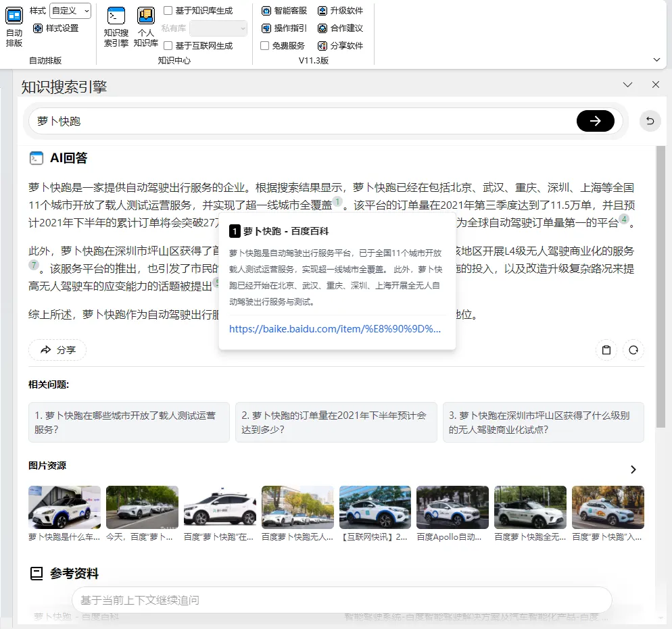The image size is (672, 629).
Task: Show next images with 图片资源 arrow
Action: tap(633, 470)
